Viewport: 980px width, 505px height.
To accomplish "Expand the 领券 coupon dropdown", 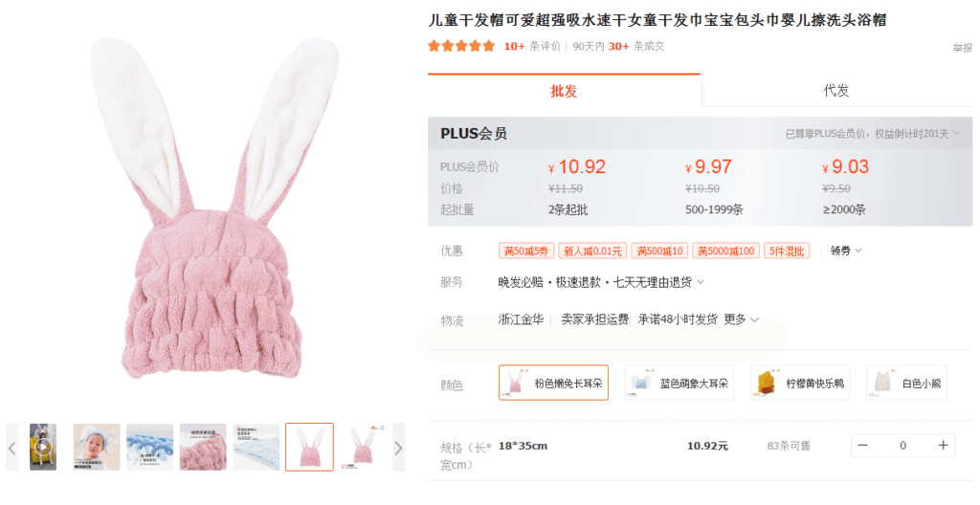I will (x=846, y=251).
